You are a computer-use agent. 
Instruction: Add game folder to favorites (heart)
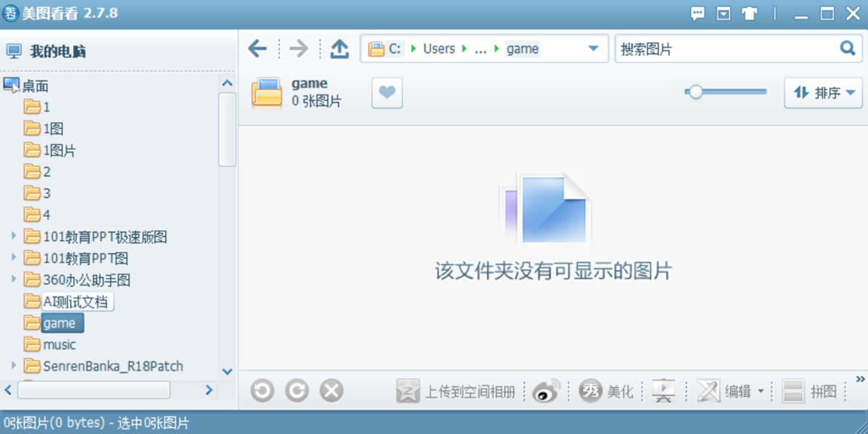coord(387,93)
